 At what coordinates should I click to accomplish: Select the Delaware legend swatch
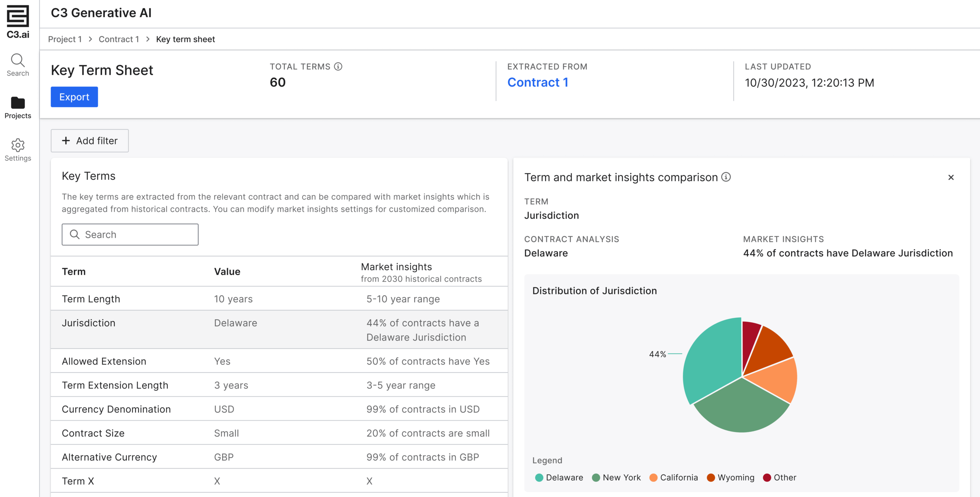tap(539, 477)
